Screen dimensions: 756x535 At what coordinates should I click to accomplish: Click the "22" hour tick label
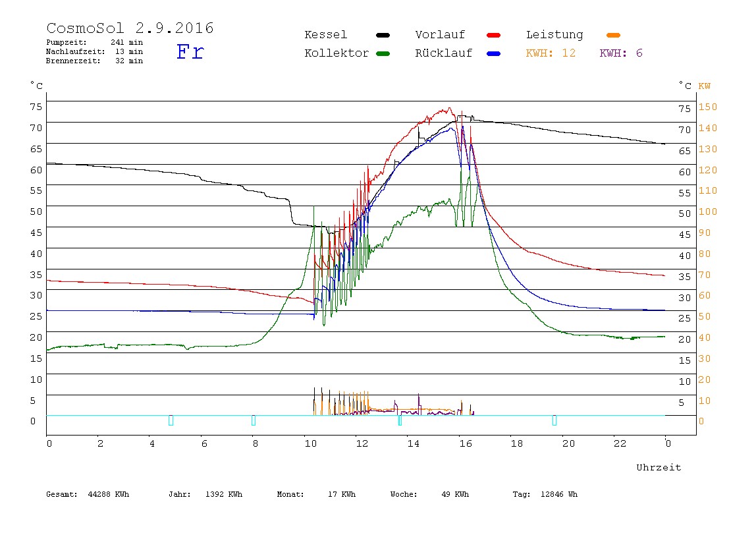(x=620, y=443)
